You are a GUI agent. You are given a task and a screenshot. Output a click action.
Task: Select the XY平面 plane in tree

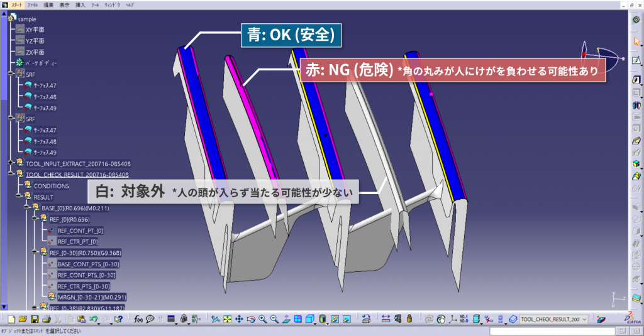click(35, 30)
